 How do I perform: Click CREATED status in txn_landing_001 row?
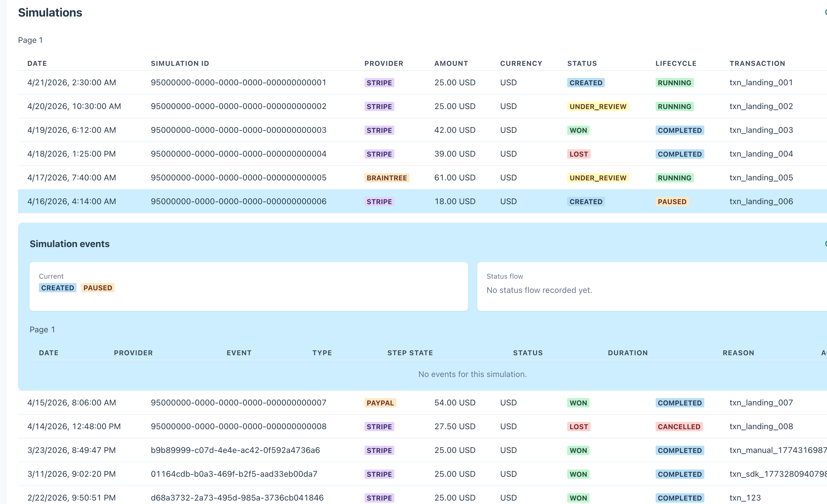coord(586,83)
